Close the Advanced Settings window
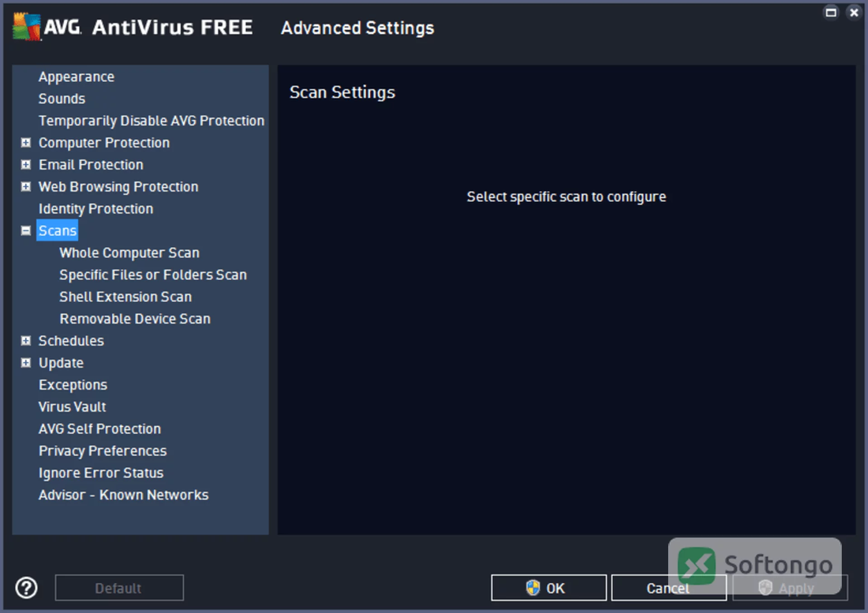 pyautogui.click(x=854, y=12)
